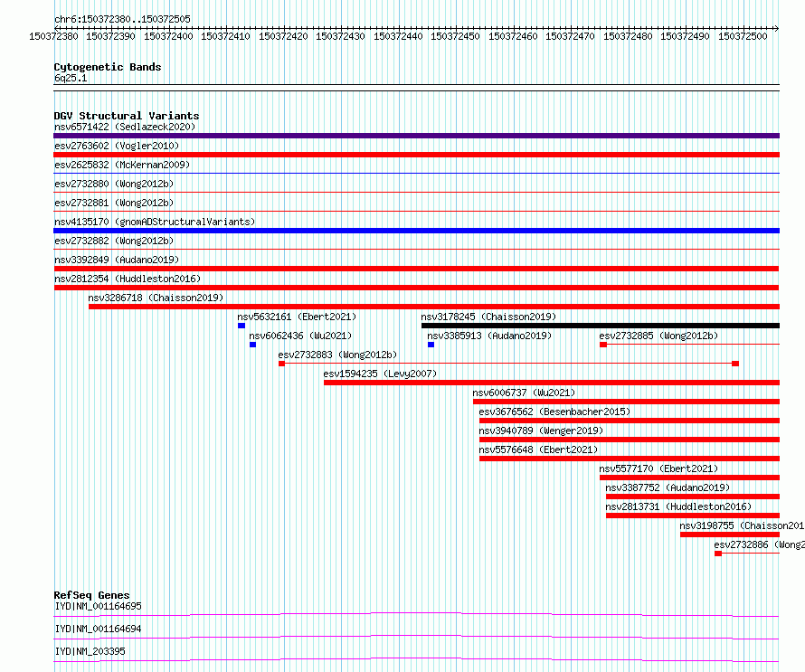Select nsv3198755 (Chaisson) label
Screen dimensions: 805x672
pyautogui.click(x=742, y=525)
